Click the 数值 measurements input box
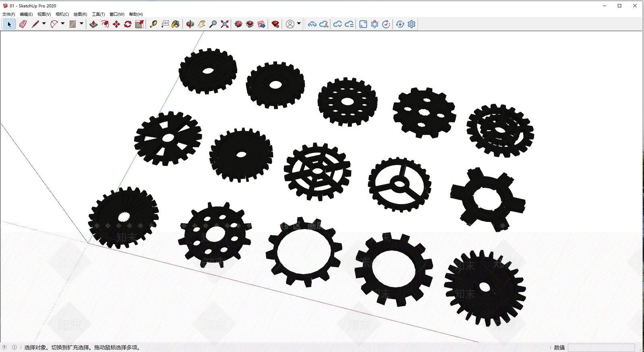This screenshot has height=352, width=644. click(601, 348)
